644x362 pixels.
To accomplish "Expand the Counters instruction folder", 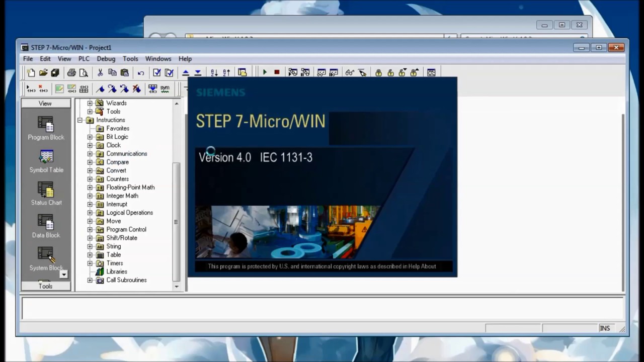I will (x=90, y=179).
